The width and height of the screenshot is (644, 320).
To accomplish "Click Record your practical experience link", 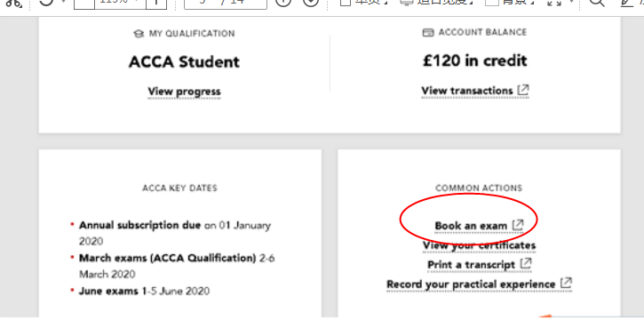I will pos(471,284).
